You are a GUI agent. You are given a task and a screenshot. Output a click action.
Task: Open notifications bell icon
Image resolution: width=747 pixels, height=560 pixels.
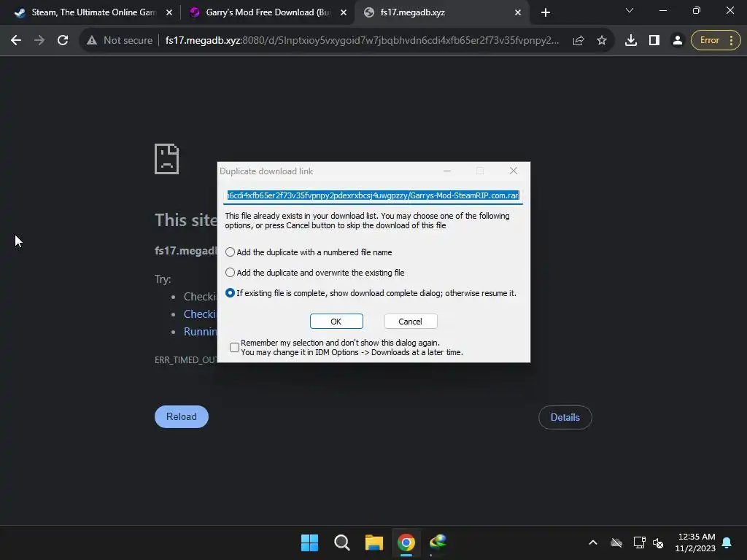tap(727, 542)
